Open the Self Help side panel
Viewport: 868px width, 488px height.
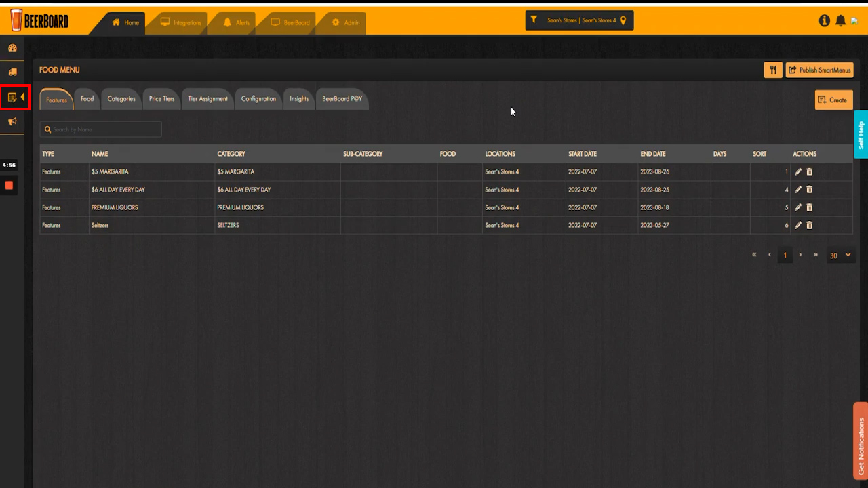[861, 135]
